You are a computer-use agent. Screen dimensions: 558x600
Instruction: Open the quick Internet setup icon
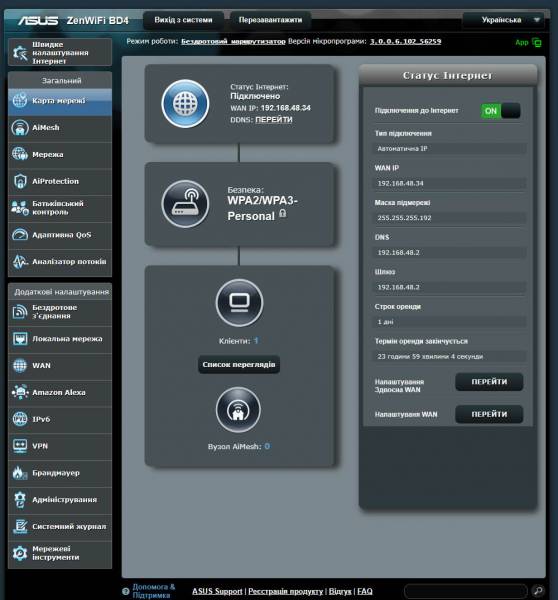(x=20, y=53)
